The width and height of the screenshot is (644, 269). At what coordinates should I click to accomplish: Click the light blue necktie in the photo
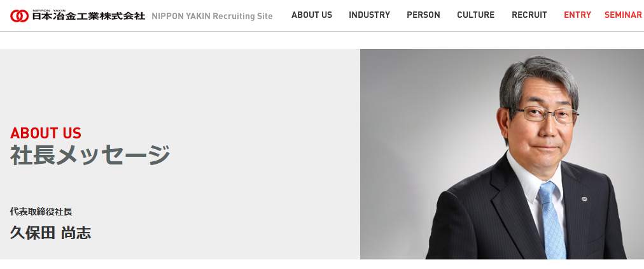[x=552, y=220]
